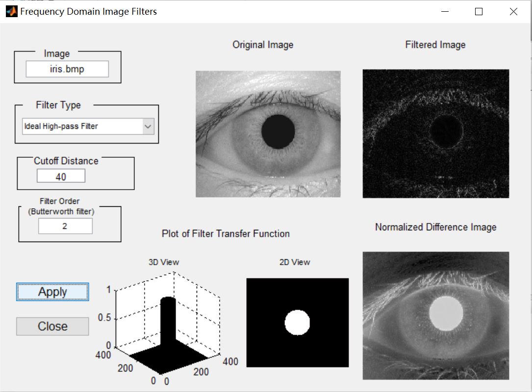Click the iris.bmp image name field
Image resolution: width=532 pixels, height=392 pixels.
(67, 69)
